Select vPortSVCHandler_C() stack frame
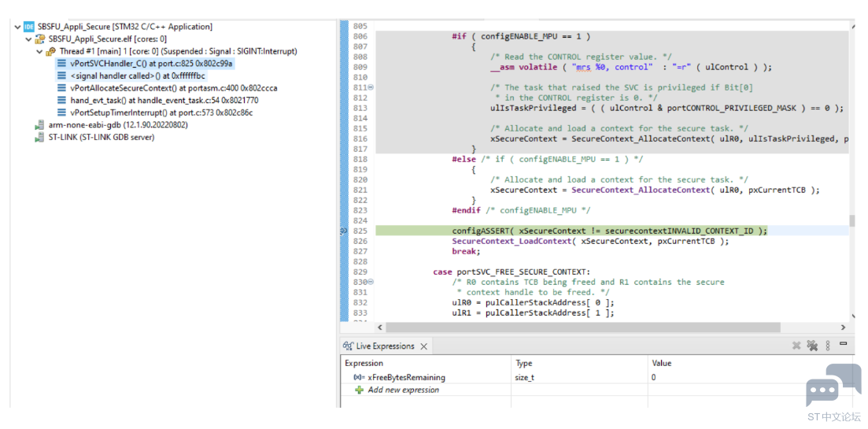The width and height of the screenshot is (868, 429). click(145, 64)
